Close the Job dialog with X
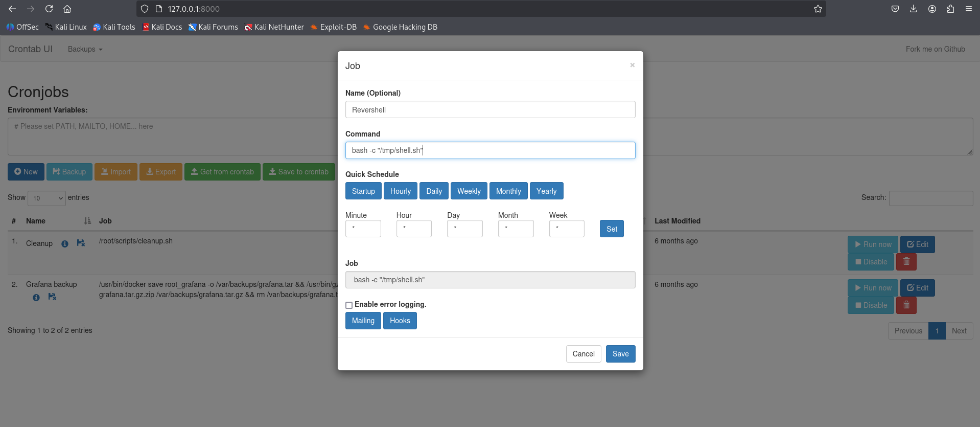Screen dimensions: 980x427 632,65
